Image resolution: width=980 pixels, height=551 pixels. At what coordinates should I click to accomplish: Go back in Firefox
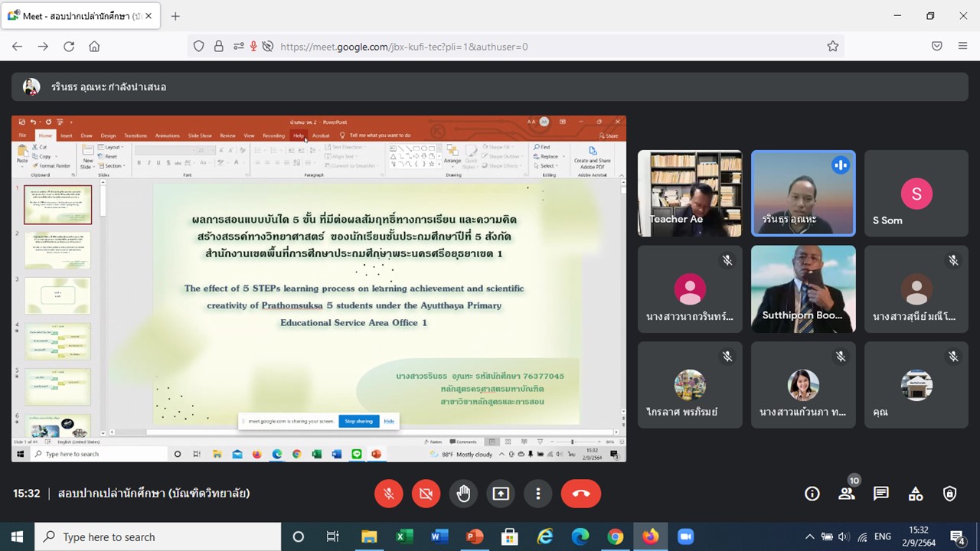pos(17,47)
